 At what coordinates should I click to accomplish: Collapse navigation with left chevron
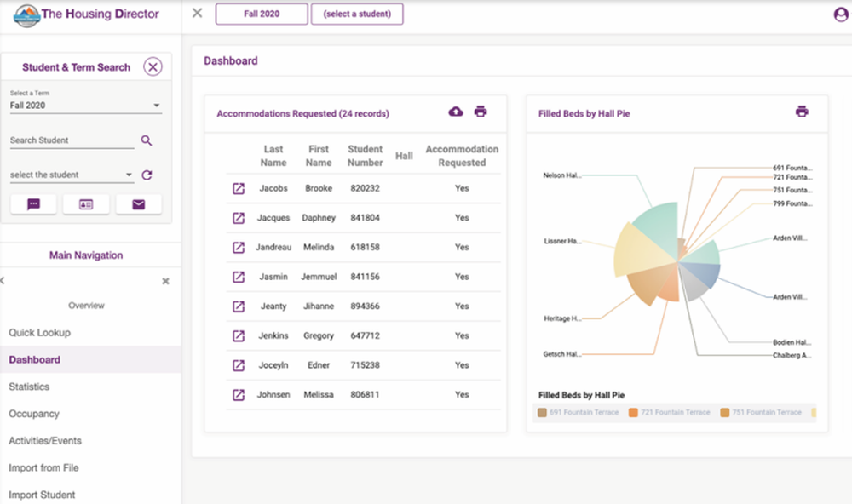click(3, 281)
